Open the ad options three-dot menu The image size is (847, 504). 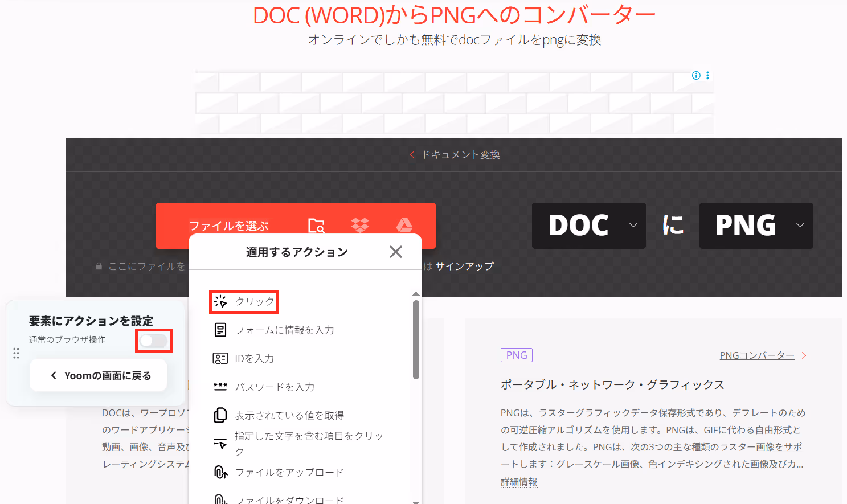707,75
